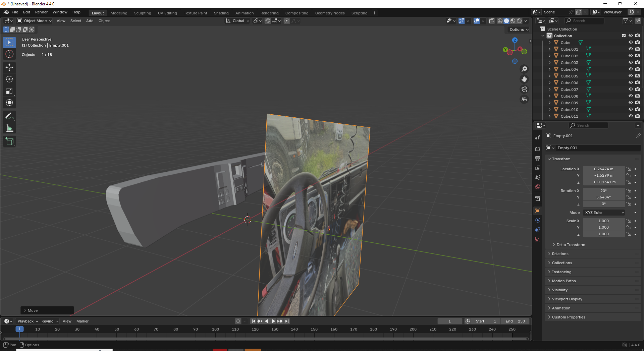Select the Scale tool
Viewport: 644px width, 351px height.
pos(9,91)
